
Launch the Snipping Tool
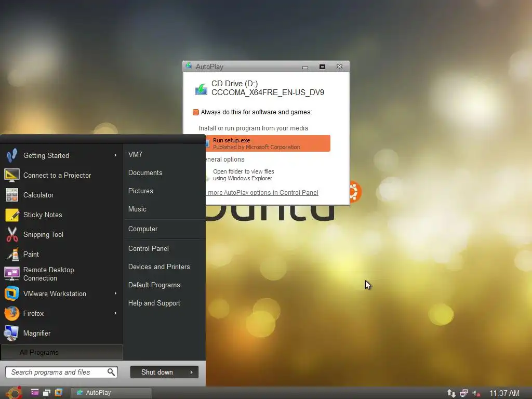[x=61, y=234]
